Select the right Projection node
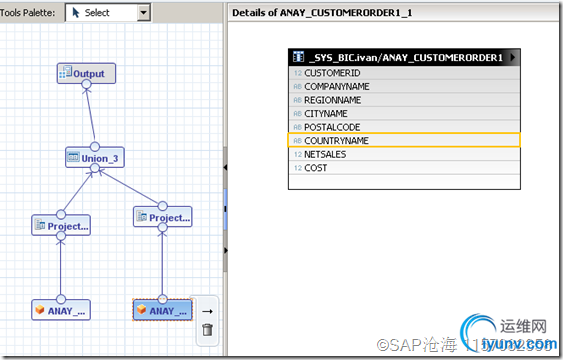563x360 pixels. [163, 216]
